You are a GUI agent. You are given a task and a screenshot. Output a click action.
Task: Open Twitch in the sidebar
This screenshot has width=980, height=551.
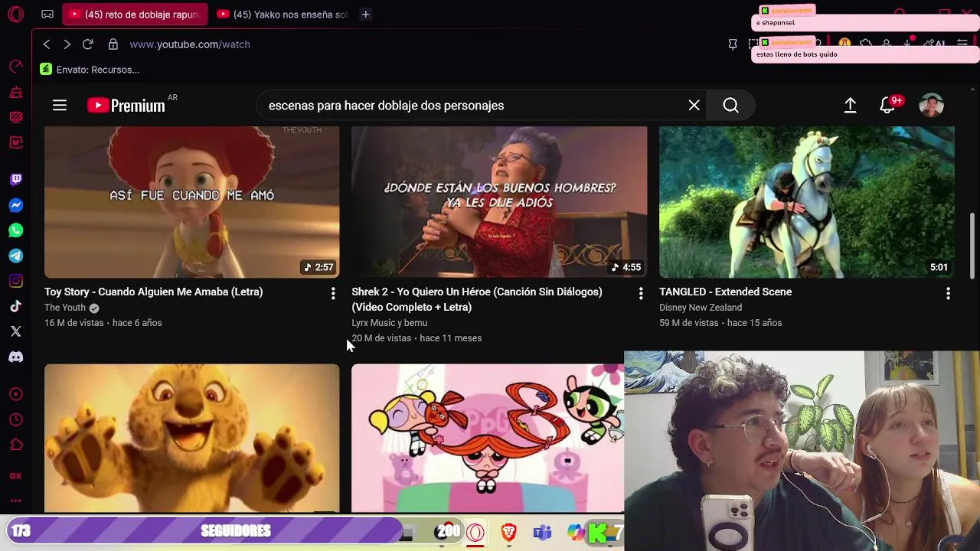[16, 180]
